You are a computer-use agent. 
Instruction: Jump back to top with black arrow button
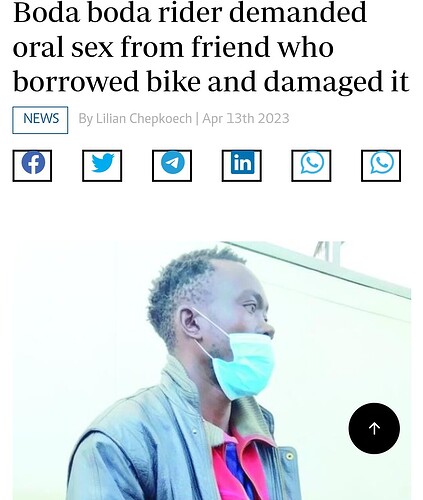pos(374,428)
